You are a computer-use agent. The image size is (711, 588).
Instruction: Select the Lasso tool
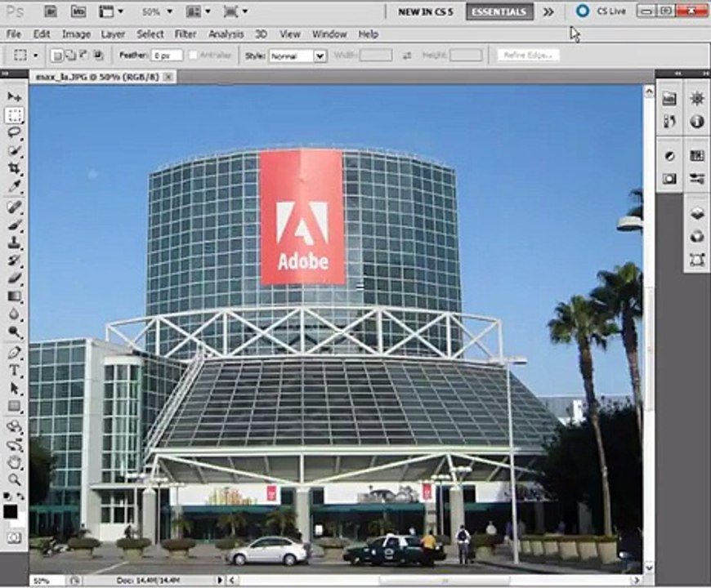coord(14,132)
